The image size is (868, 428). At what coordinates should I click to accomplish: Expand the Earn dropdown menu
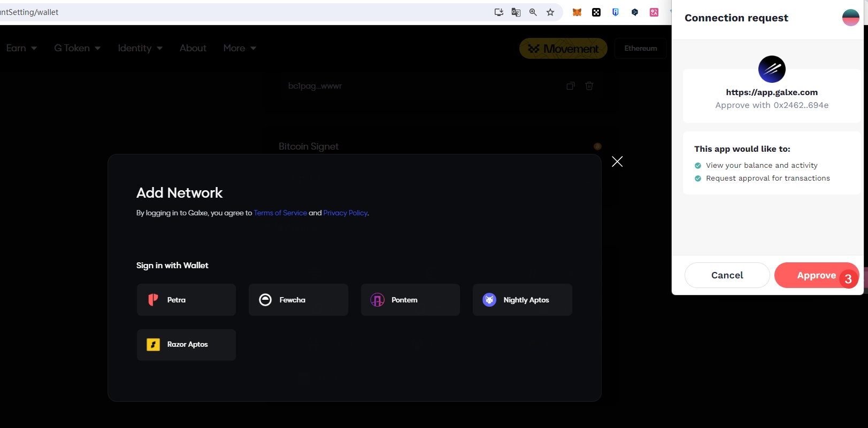[x=21, y=48]
